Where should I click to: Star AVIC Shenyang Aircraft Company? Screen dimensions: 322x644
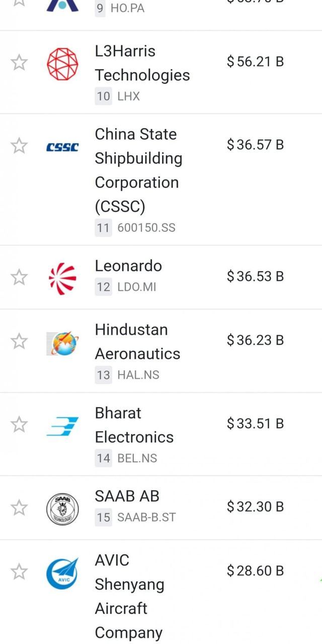point(19,572)
